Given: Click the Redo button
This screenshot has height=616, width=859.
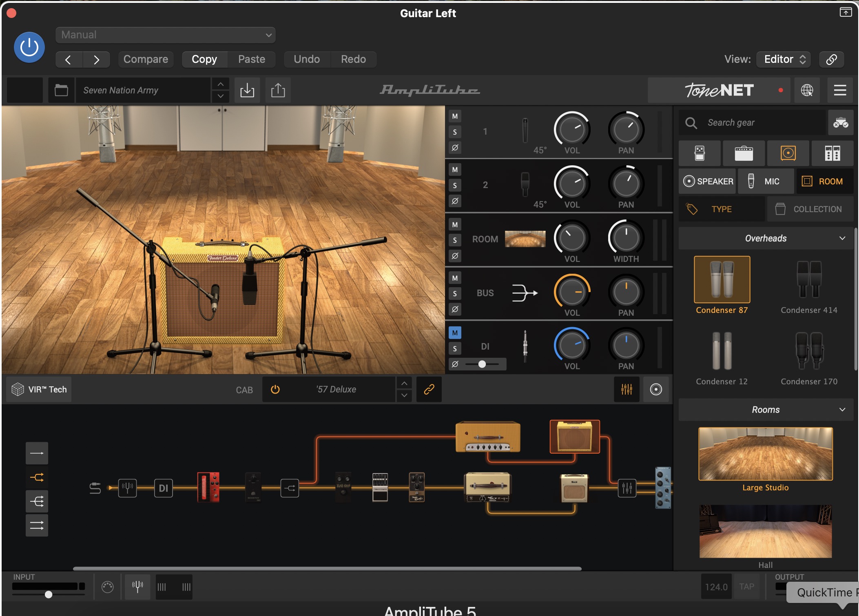Looking at the screenshot, I should point(353,60).
